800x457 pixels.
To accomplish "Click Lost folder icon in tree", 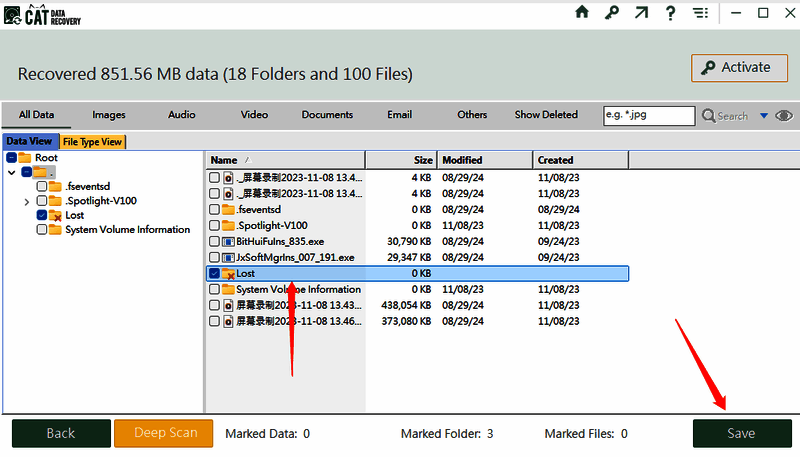I will pyautogui.click(x=55, y=215).
